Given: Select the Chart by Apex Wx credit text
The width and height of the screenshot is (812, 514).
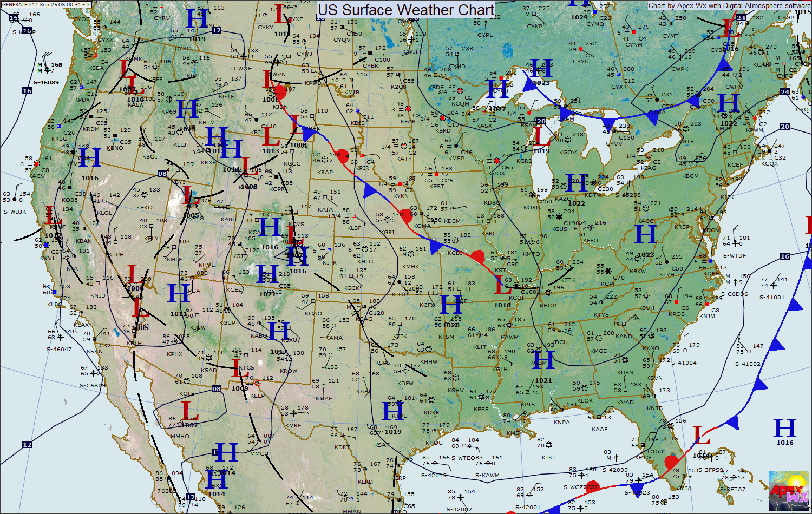Looking at the screenshot, I should tap(729, 5).
